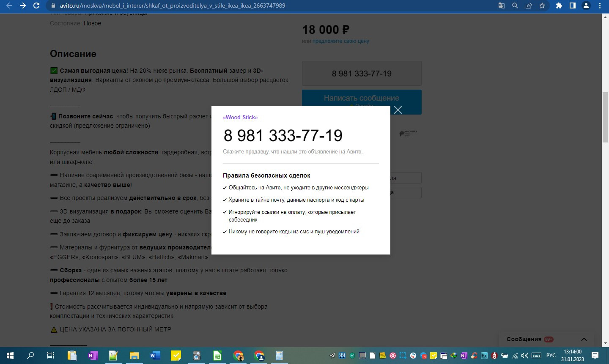Open Chrome three-dot menu
The width and height of the screenshot is (609, 364).
pos(600,5)
